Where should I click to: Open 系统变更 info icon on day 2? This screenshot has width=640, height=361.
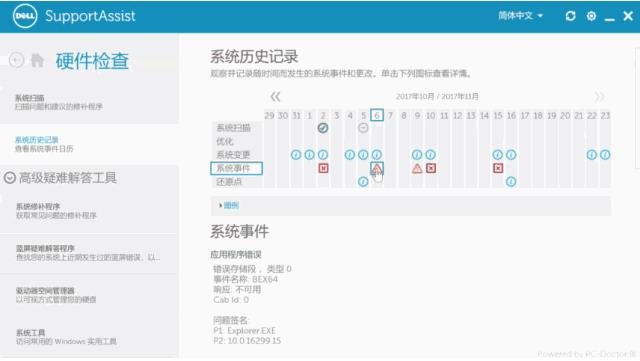coord(323,155)
